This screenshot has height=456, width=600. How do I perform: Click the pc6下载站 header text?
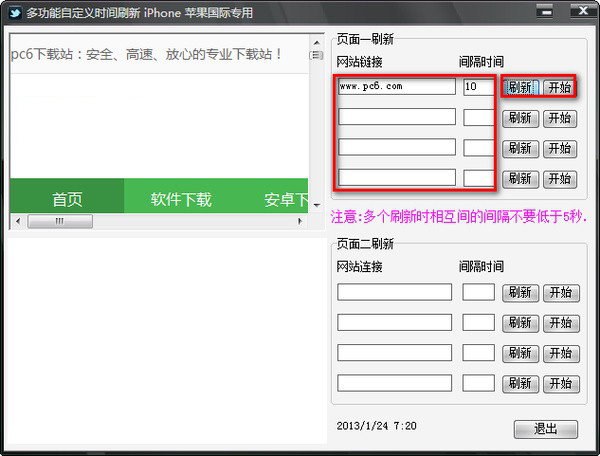(x=145, y=55)
